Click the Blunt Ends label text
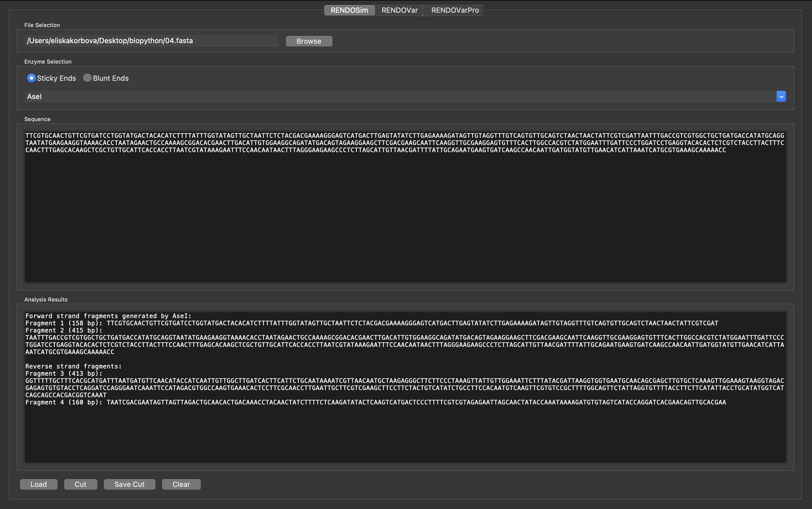Image resolution: width=812 pixels, height=509 pixels. pos(111,78)
